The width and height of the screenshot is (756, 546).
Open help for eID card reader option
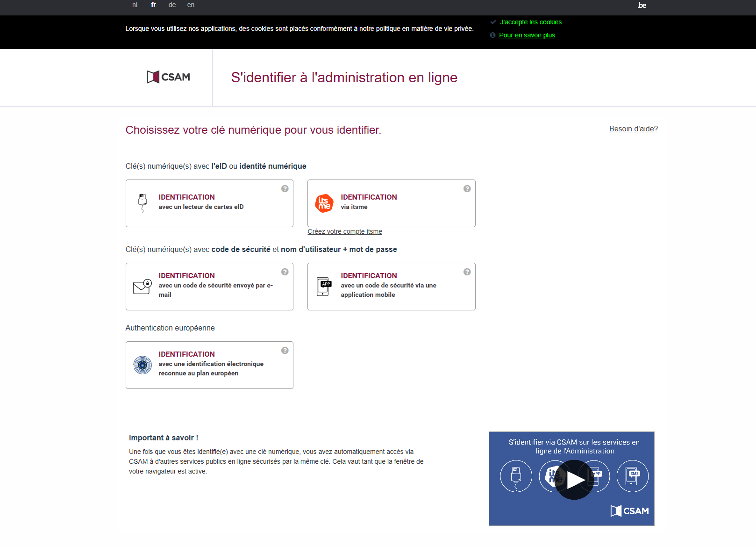tap(285, 189)
